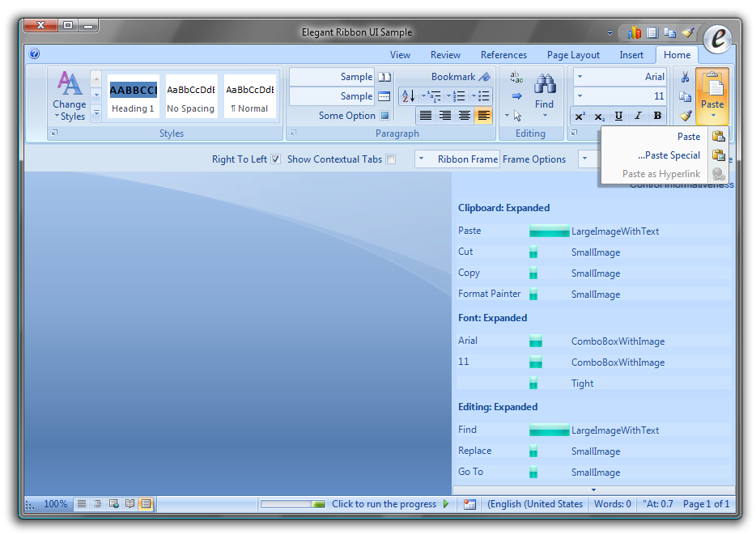Toggle Underline formatting
Viewport: 756px width, 534px height.
pyautogui.click(x=618, y=116)
